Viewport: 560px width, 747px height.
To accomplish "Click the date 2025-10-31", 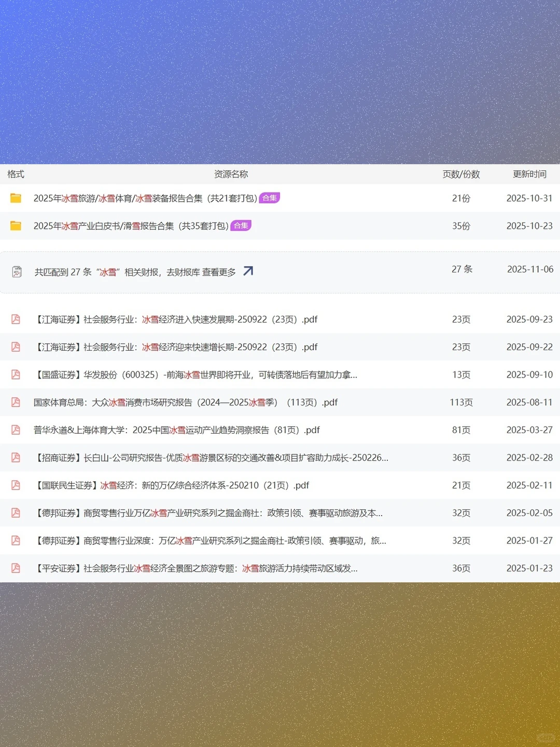I will (529, 198).
